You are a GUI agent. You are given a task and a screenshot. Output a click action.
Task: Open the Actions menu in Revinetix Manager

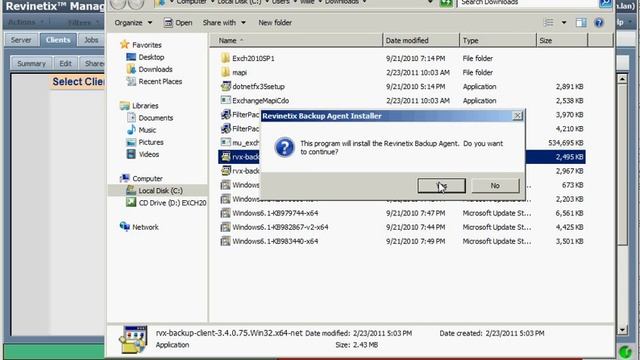tap(25, 22)
